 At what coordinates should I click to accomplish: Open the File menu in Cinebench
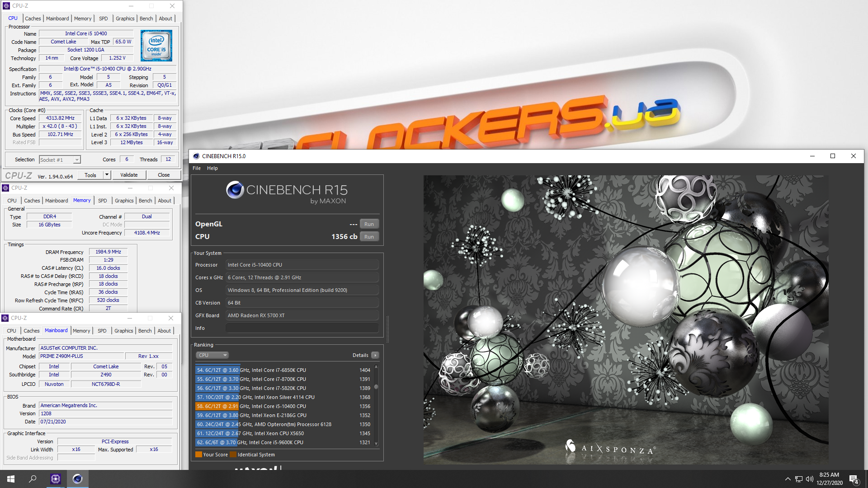197,168
